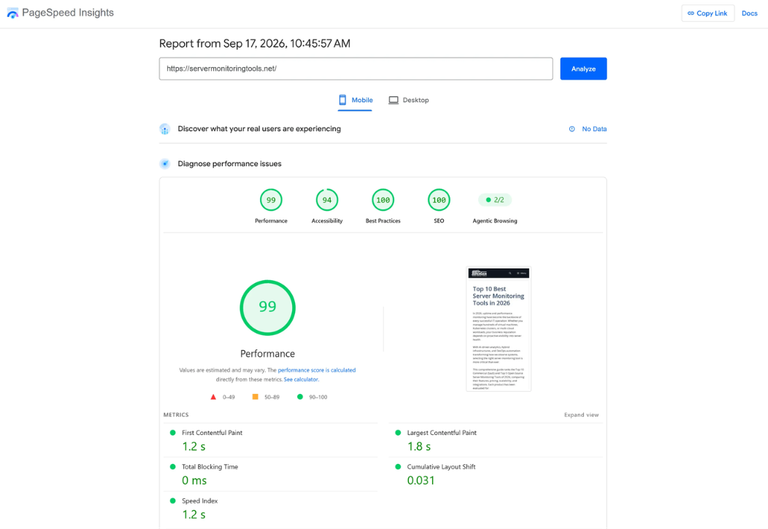Click the Best Practices label under the gauge
Viewport: 768px width, 529px height.
(x=383, y=221)
